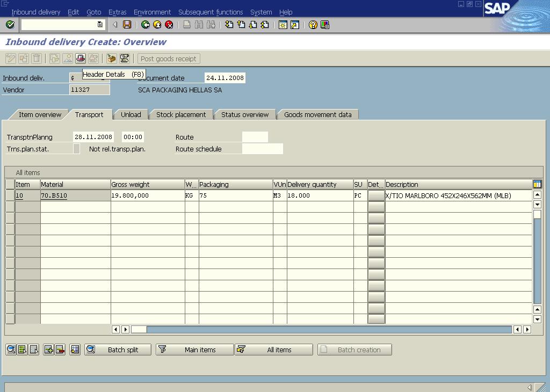Go to previous page icon
This screenshot has height=392, width=550.
(x=241, y=25)
